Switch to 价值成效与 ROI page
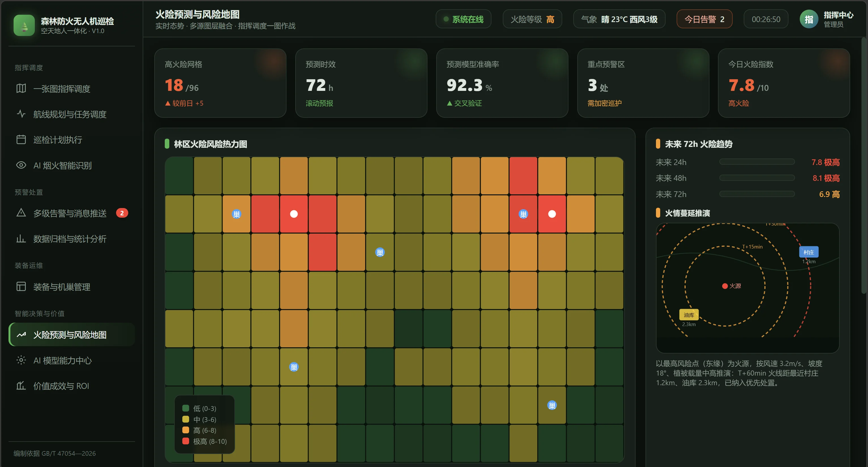The width and height of the screenshot is (868, 467). (72, 385)
